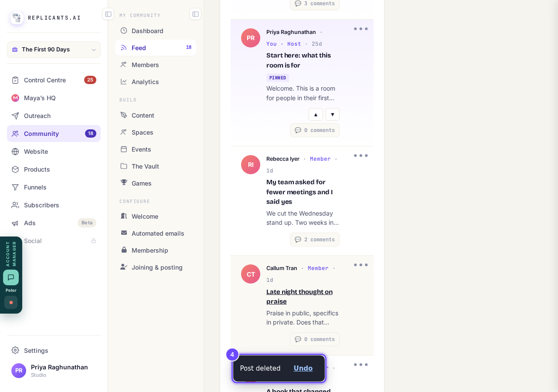
Task: Open 'Late night thought on praise' post
Action: point(299,297)
